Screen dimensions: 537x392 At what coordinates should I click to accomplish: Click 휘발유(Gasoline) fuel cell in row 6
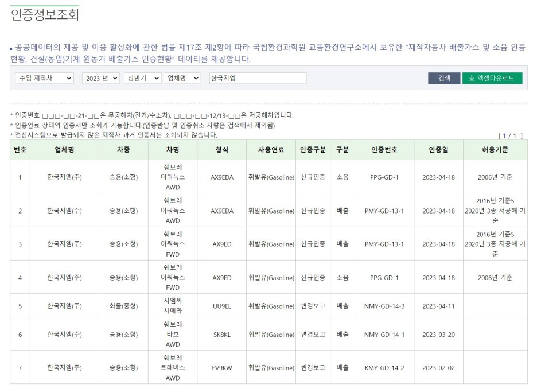pos(271,335)
